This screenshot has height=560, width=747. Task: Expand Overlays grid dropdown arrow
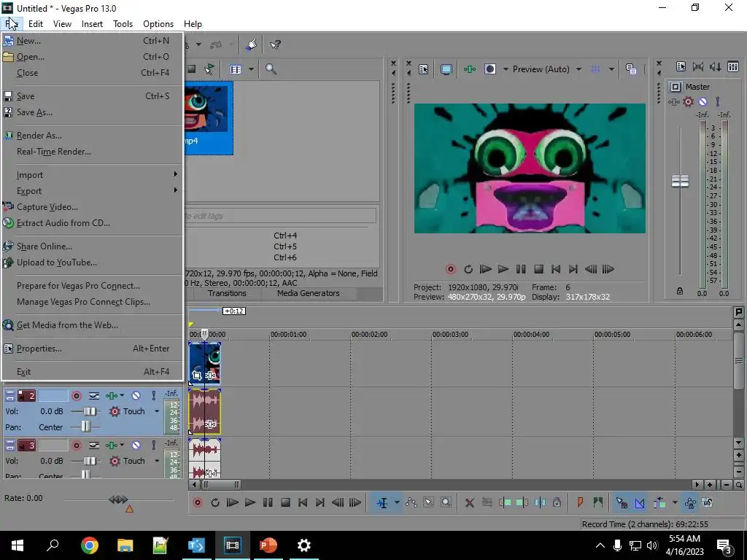point(611,69)
